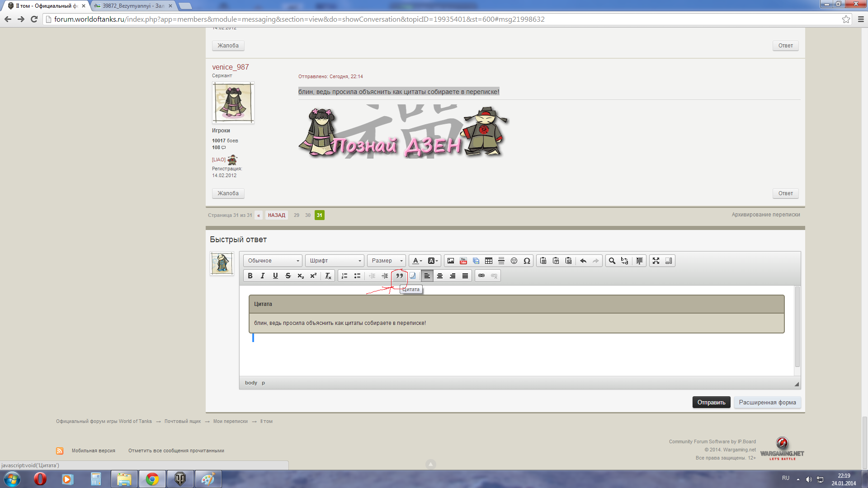The height and width of the screenshot is (488, 868).
Task: Toggle strikethrough formatting
Action: [x=288, y=276]
